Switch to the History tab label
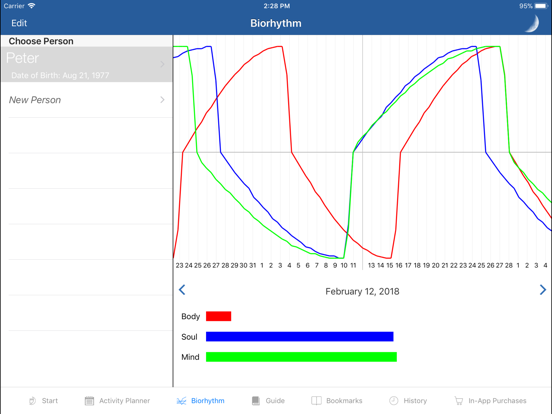The height and width of the screenshot is (414, 552). (415, 401)
